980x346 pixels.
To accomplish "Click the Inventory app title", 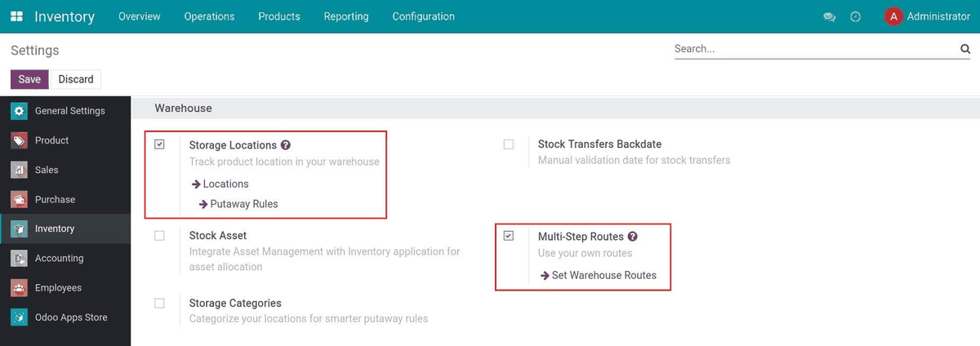I will (65, 16).
